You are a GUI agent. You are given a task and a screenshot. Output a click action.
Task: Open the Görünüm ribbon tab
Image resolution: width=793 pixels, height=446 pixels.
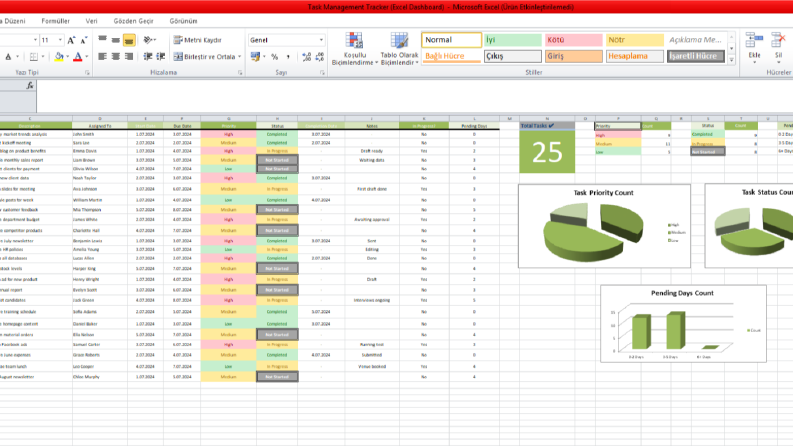(x=183, y=21)
